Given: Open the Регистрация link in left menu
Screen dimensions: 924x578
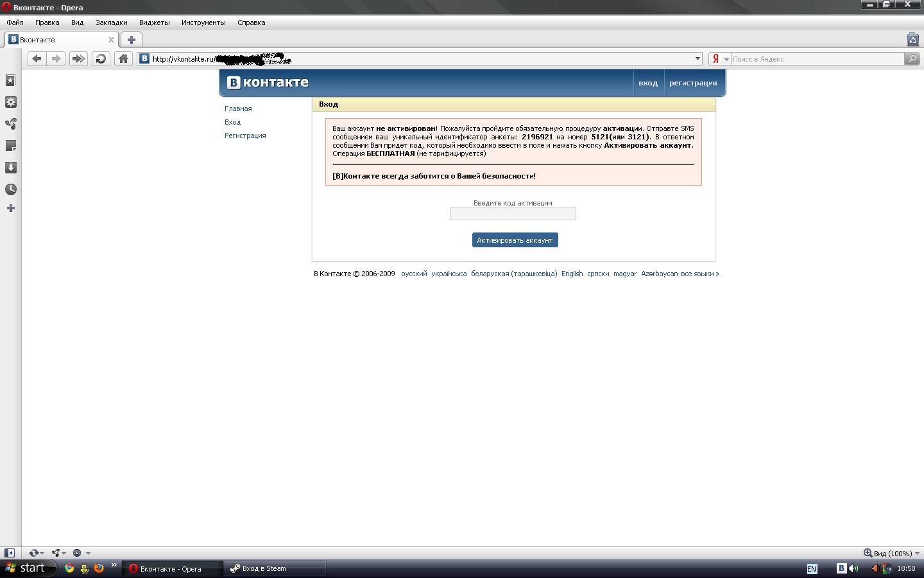Looking at the screenshot, I should point(245,136).
